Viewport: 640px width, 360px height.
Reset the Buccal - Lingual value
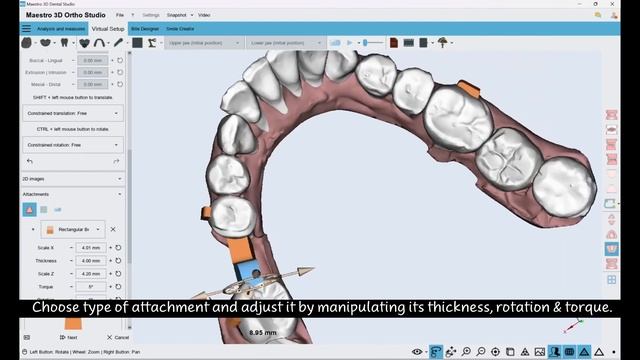pyautogui.click(x=120, y=60)
